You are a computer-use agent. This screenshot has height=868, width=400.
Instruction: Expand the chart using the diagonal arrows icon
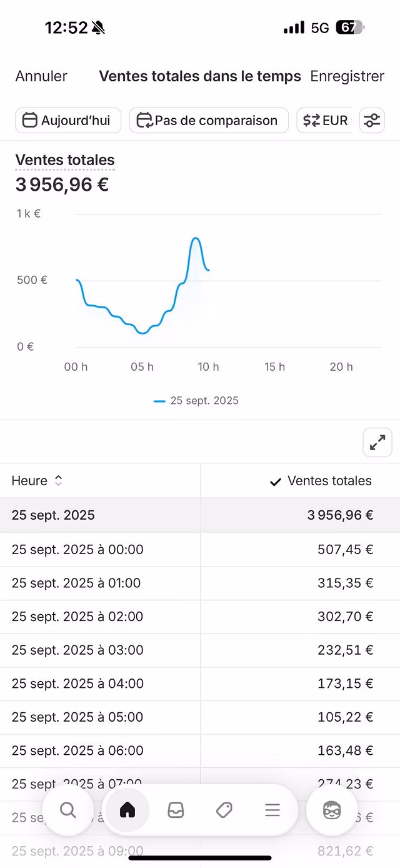(377, 442)
